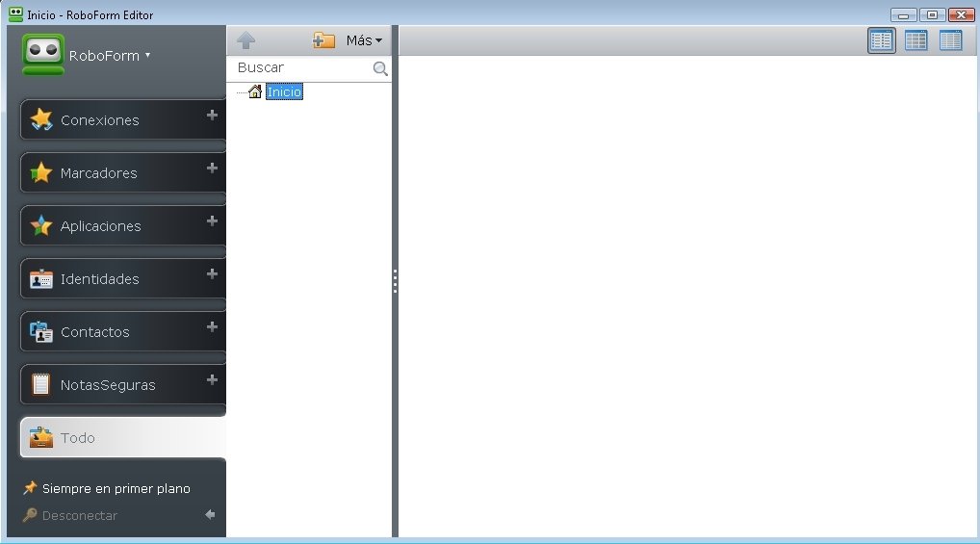Click the Marcadores yellow star icon
Viewport: 980px width, 544px height.
(x=41, y=172)
